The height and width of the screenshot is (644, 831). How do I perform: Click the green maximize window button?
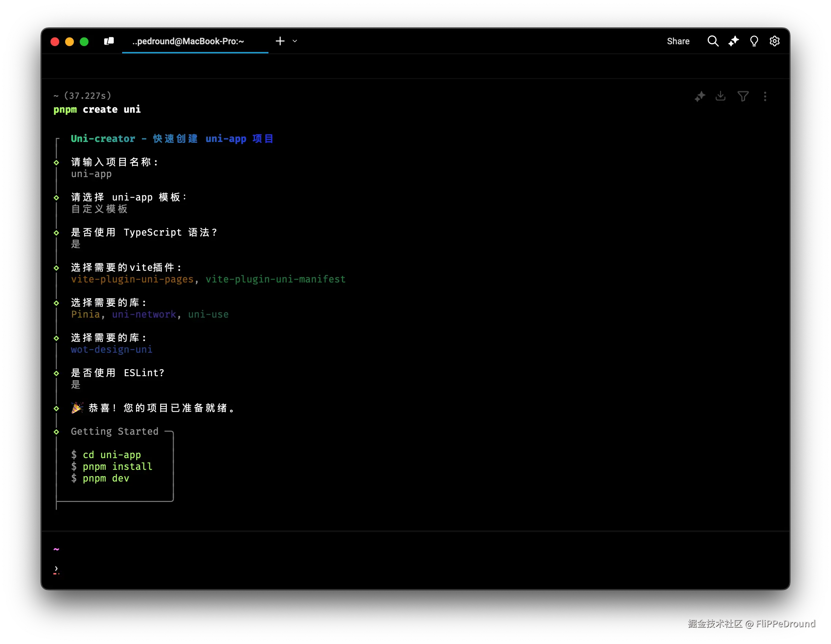tap(84, 41)
